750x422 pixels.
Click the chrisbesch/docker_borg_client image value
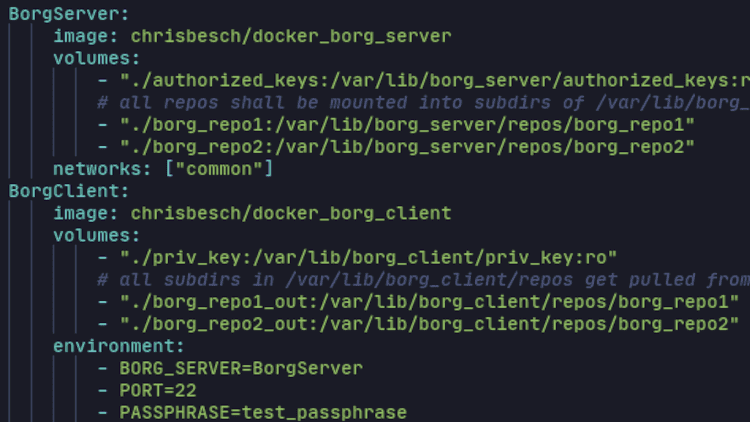click(291, 213)
